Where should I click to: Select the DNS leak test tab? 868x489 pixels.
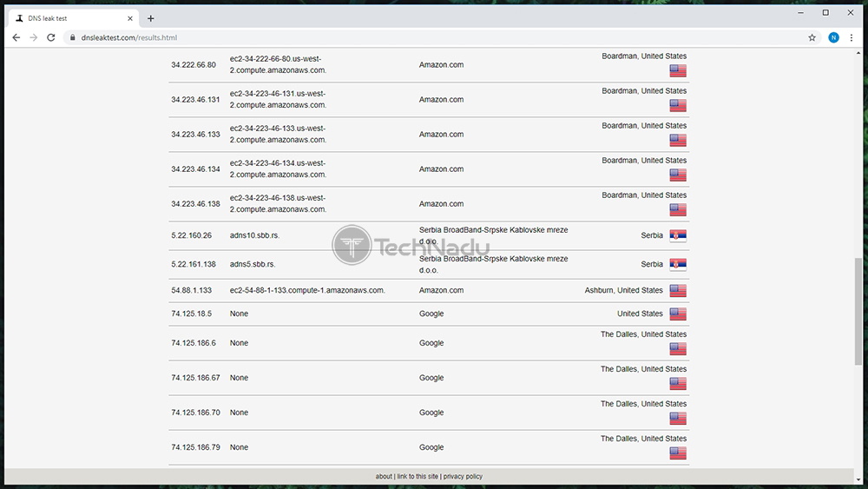pyautogui.click(x=73, y=18)
